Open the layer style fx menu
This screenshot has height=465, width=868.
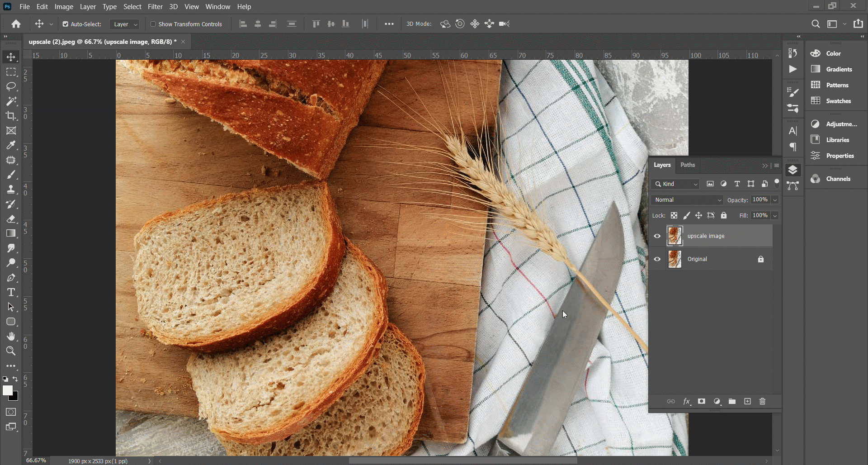point(687,401)
